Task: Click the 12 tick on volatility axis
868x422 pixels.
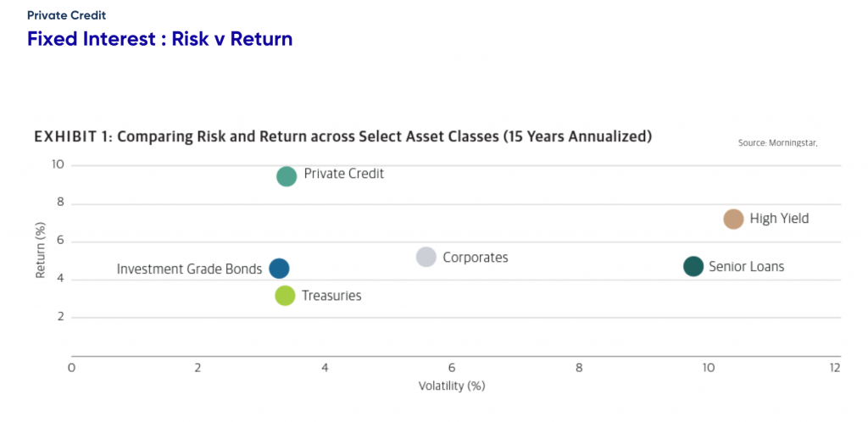Action: point(834,368)
